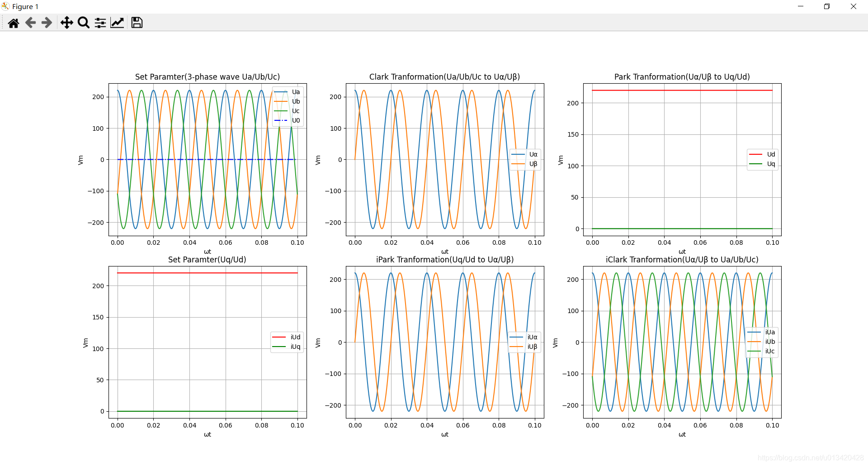Click the U0 legend entry
The height and width of the screenshot is (466, 868).
click(x=287, y=120)
